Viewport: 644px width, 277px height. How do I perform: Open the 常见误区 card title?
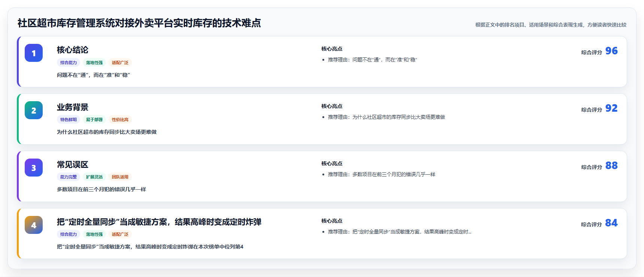click(73, 165)
